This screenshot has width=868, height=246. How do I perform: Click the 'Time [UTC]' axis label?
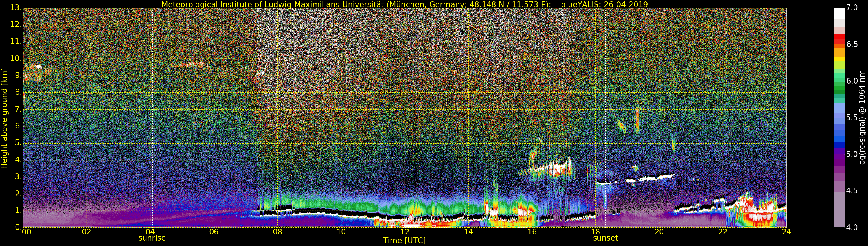404,240
